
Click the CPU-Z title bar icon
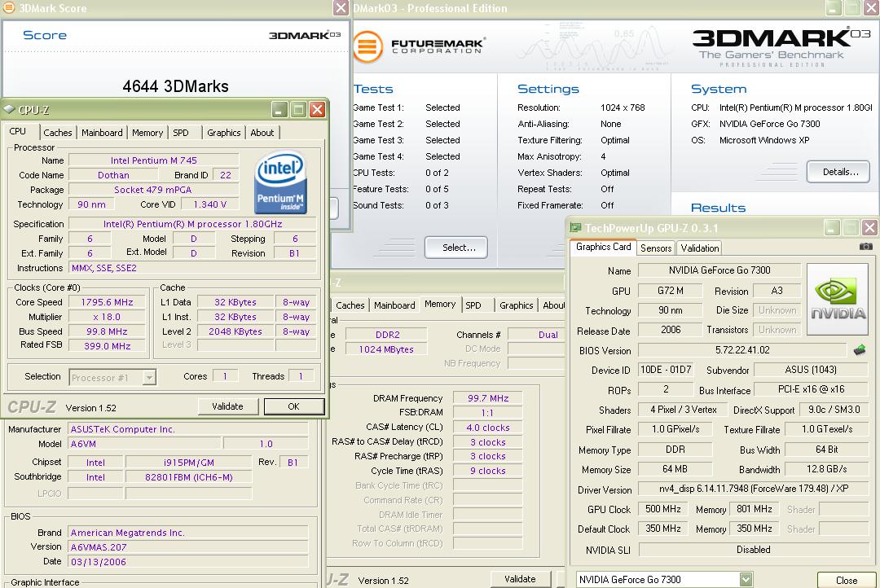click(9, 109)
